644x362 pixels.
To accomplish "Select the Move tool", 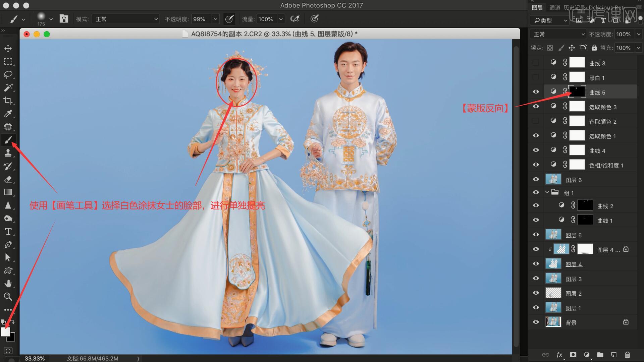I will 8,48.
